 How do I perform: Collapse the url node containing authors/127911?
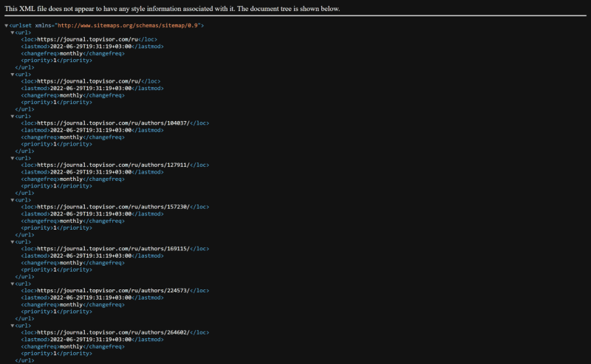13,158
